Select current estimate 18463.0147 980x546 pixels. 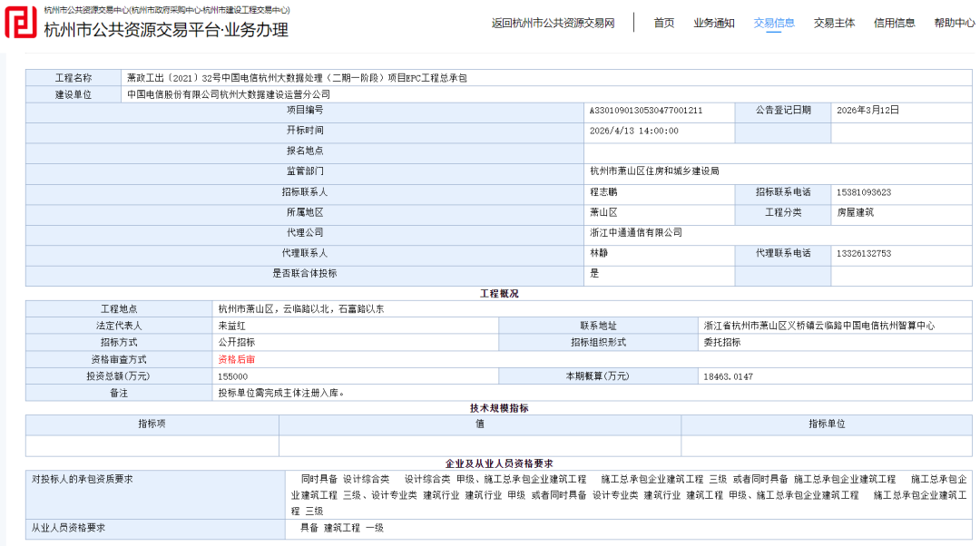[728, 376]
